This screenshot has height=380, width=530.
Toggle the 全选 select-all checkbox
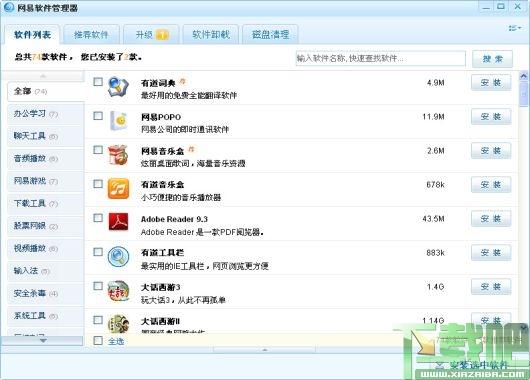point(98,340)
